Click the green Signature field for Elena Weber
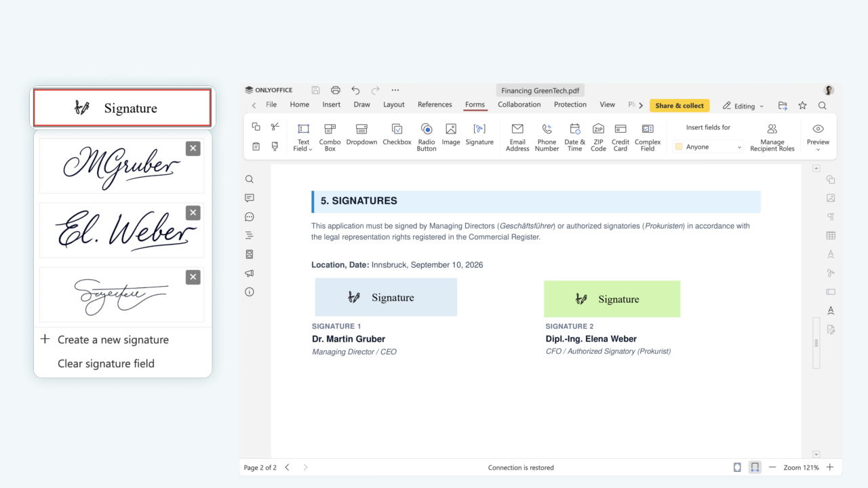The width and height of the screenshot is (868, 488). click(x=612, y=299)
